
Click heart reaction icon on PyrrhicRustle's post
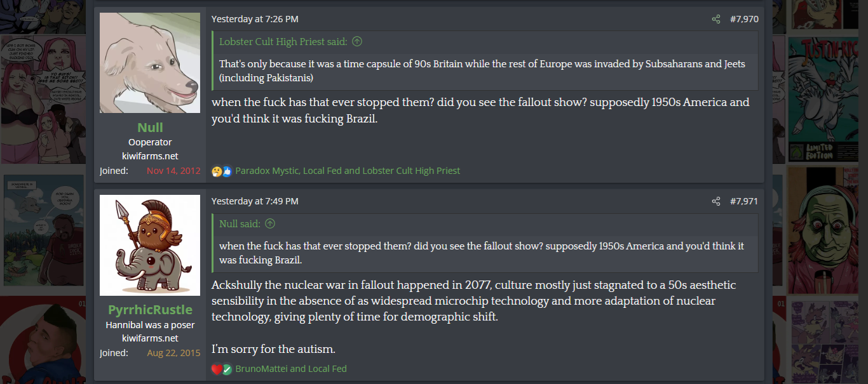[217, 369]
